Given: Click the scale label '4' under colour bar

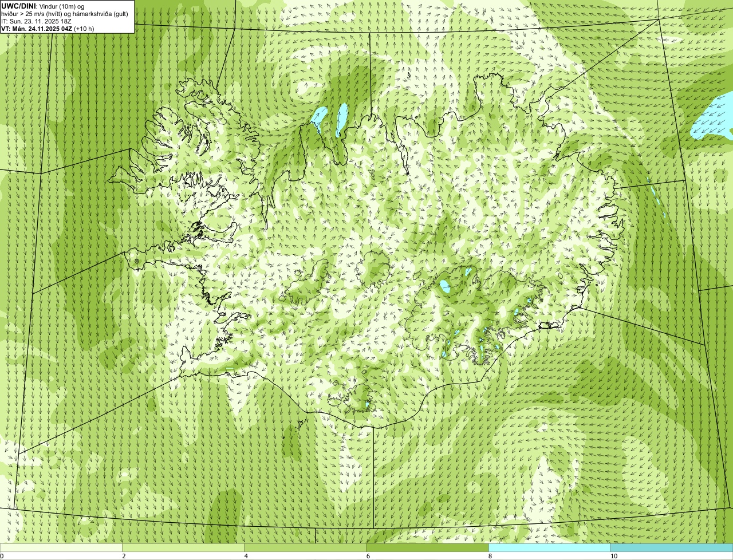Looking at the screenshot, I should 246,556.
